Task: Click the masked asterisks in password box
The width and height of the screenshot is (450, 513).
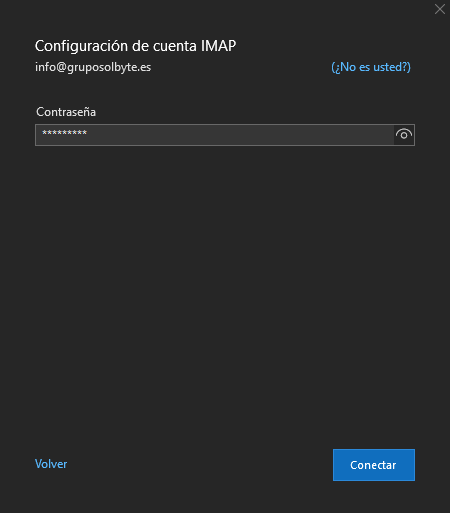Action: [64, 133]
